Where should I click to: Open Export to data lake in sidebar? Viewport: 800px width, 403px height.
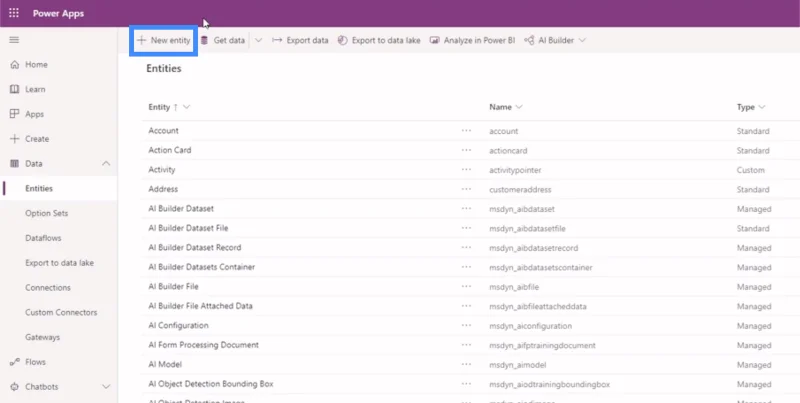pyautogui.click(x=59, y=263)
